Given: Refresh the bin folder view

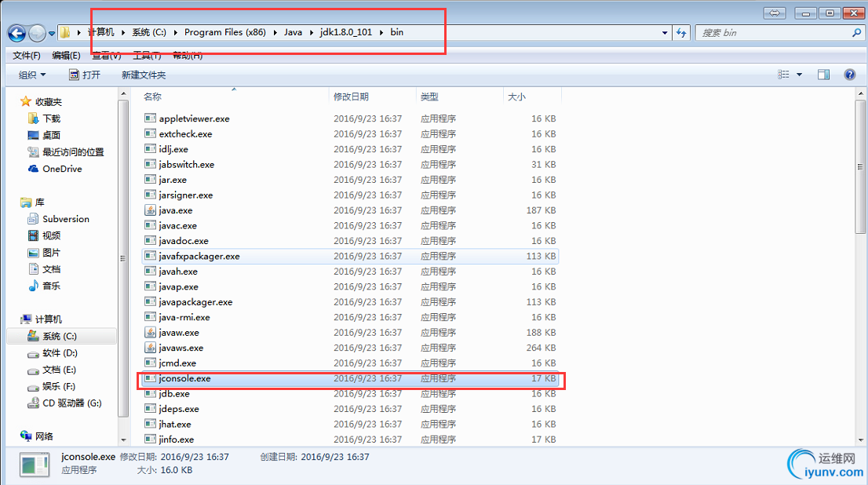Looking at the screenshot, I should (681, 33).
